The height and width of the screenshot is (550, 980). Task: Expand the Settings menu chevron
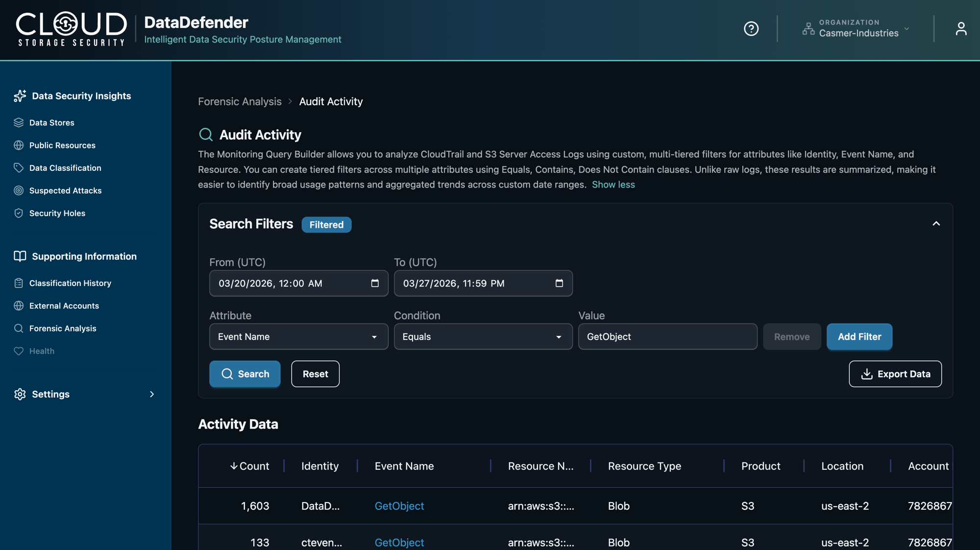click(x=151, y=394)
